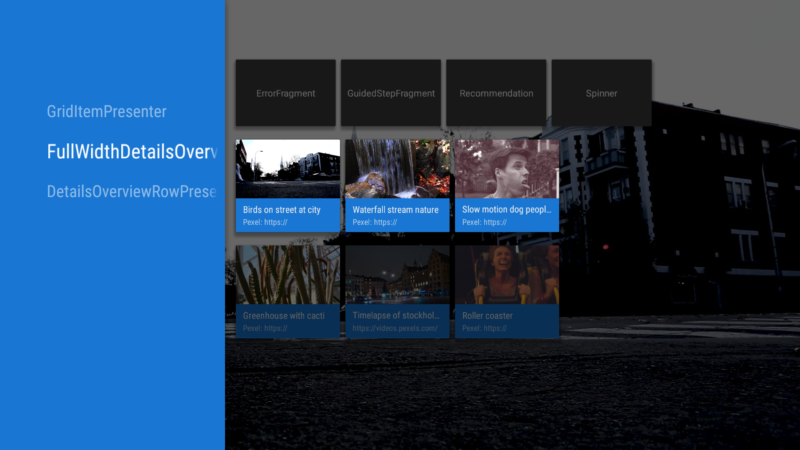This screenshot has height=450, width=800.
Task: Launch the GuidedStepFragment tile
Action: (391, 93)
